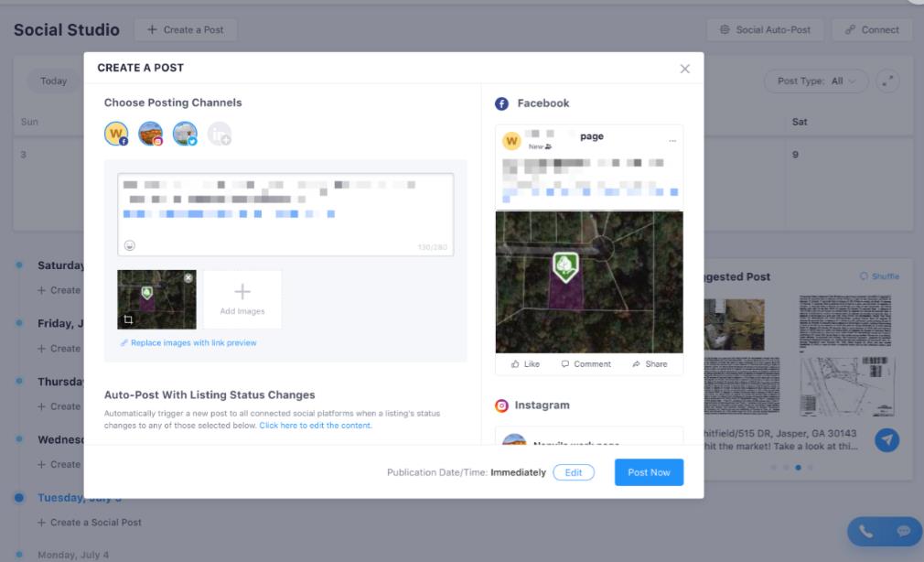Remove the attached map image
924x562 pixels.
click(188, 277)
